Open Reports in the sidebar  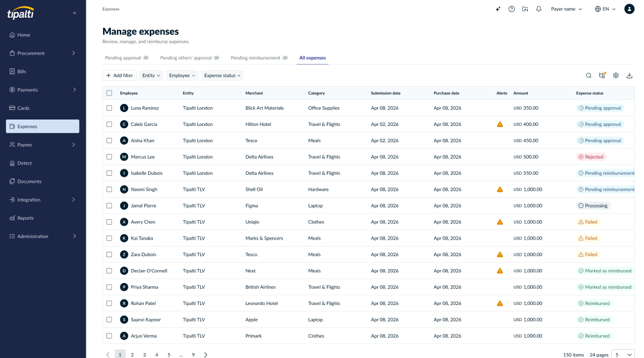pyautogui.click(x=42, y=218)
